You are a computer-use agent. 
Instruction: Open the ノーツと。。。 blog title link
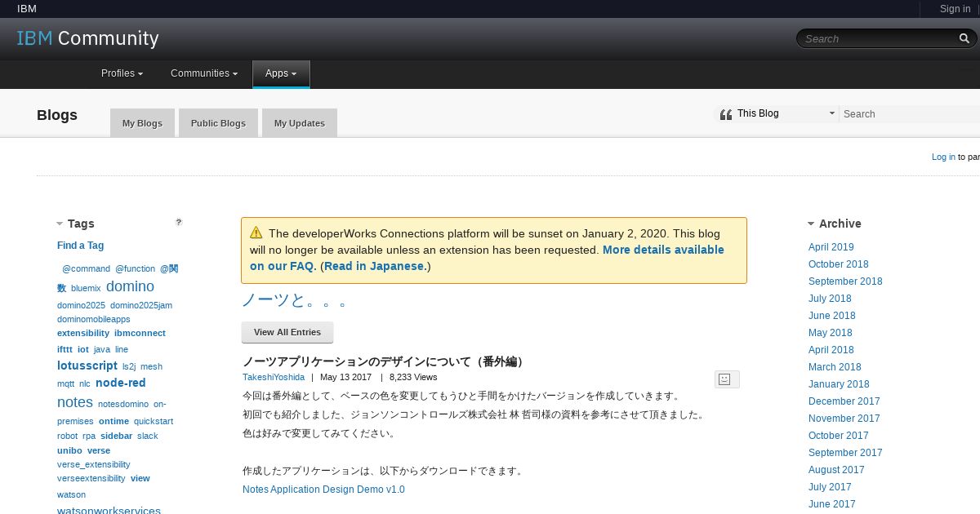tap(295, 300)
